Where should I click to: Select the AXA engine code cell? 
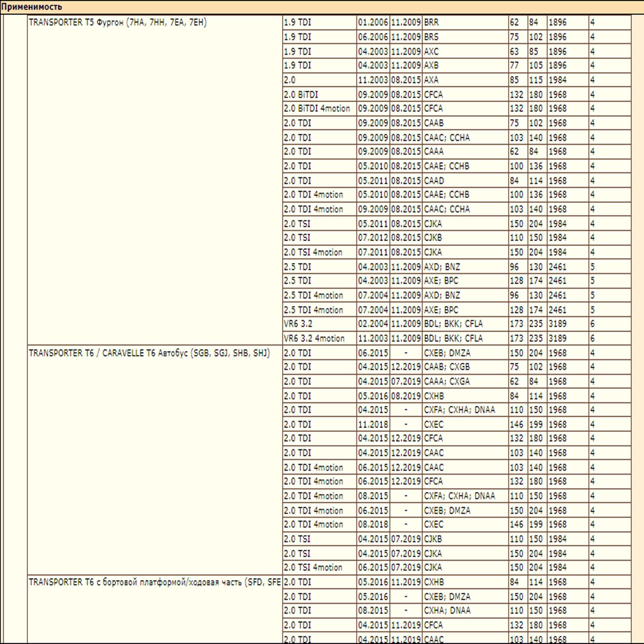point(431,80)
